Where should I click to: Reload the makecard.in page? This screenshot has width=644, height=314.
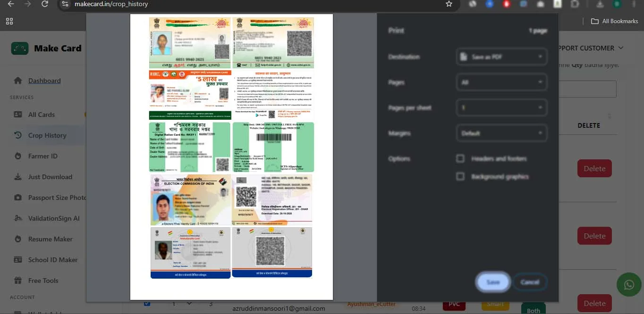45,4
